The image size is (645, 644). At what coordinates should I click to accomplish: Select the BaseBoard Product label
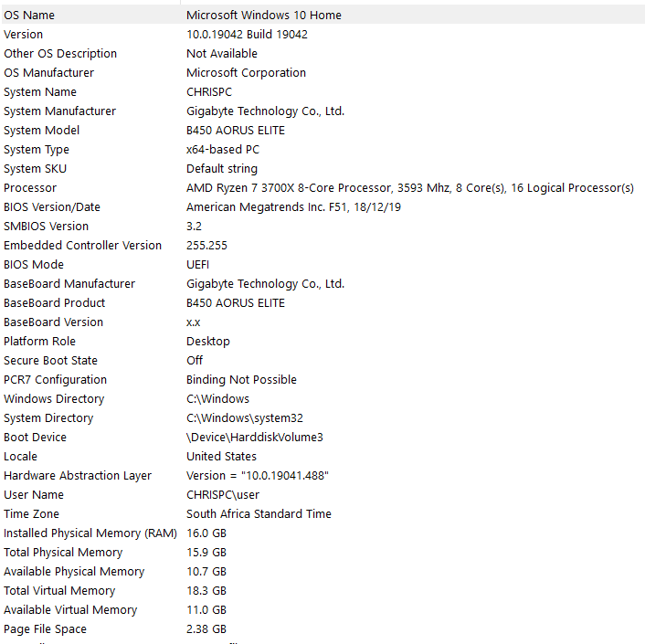[x=54, y=303]
